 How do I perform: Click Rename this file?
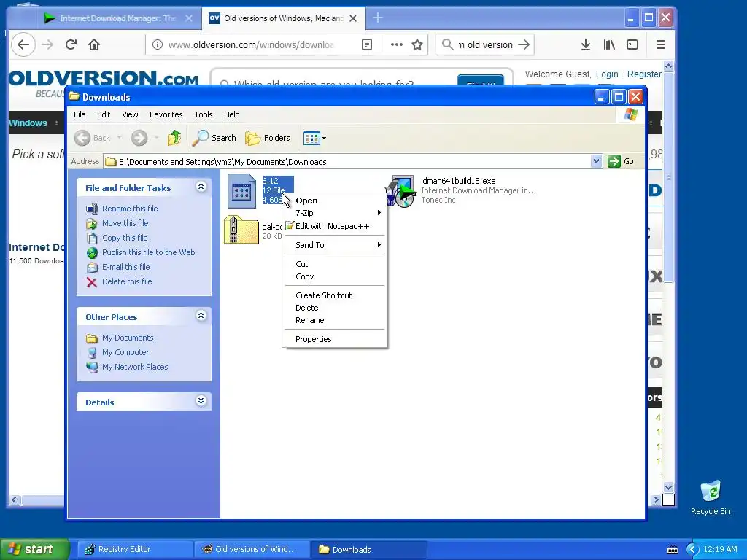(130, 209)
